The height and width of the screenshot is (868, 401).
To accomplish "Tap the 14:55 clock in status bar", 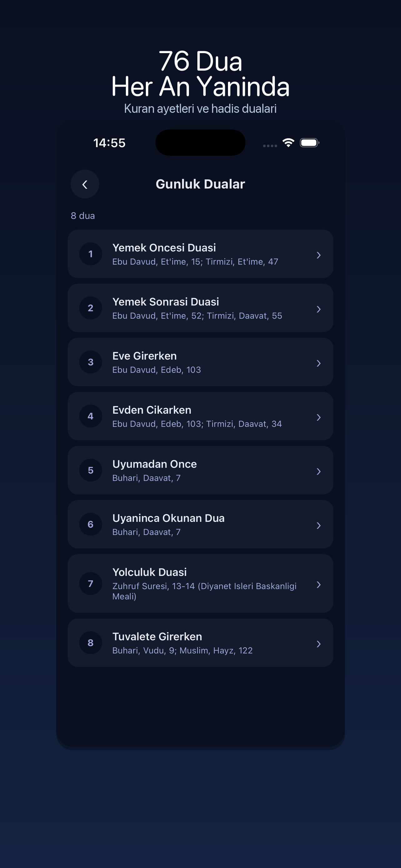I will 109,143.
